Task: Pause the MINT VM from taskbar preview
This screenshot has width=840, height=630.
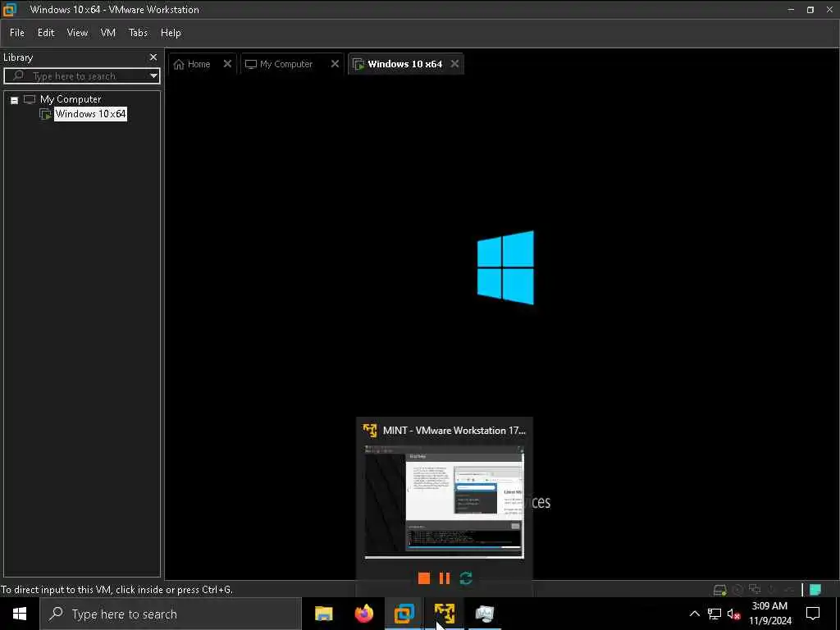Action: point(444,578)
